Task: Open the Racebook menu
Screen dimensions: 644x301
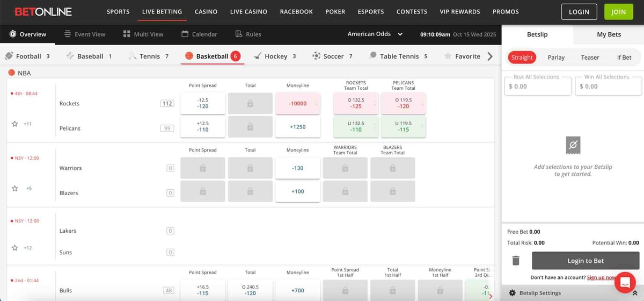Action: 296,11
